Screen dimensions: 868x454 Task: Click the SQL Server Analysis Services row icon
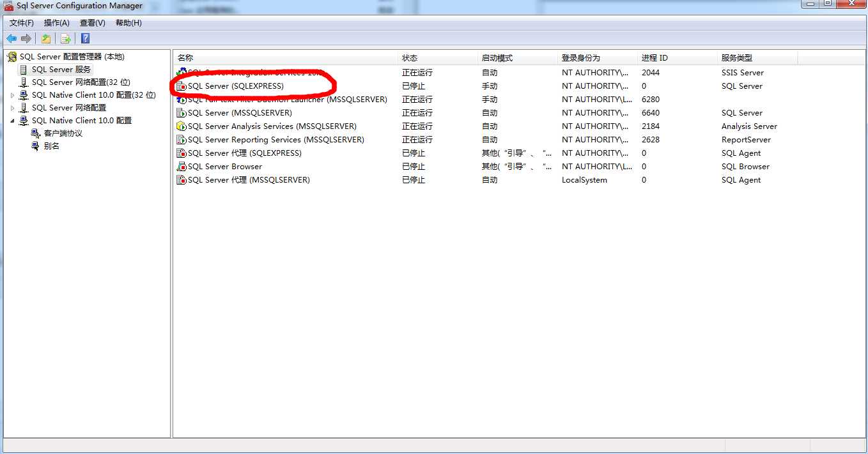click(182, 126)
